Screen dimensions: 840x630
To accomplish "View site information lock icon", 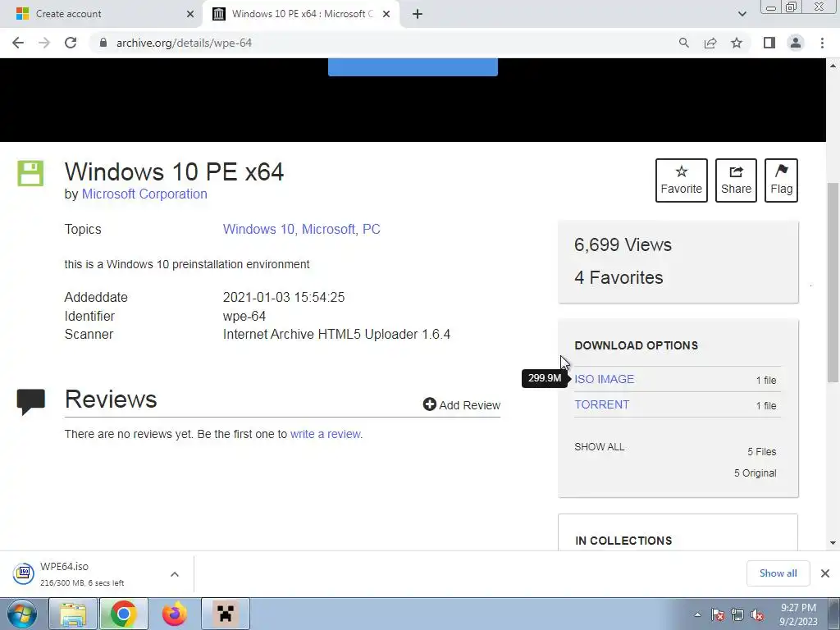I will click(103, 43).
